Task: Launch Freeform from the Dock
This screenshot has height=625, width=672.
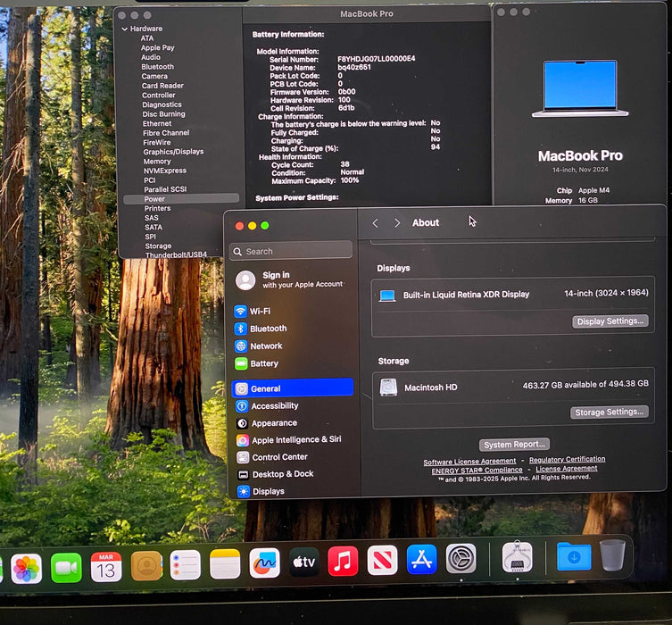Action: click(265, 562)
